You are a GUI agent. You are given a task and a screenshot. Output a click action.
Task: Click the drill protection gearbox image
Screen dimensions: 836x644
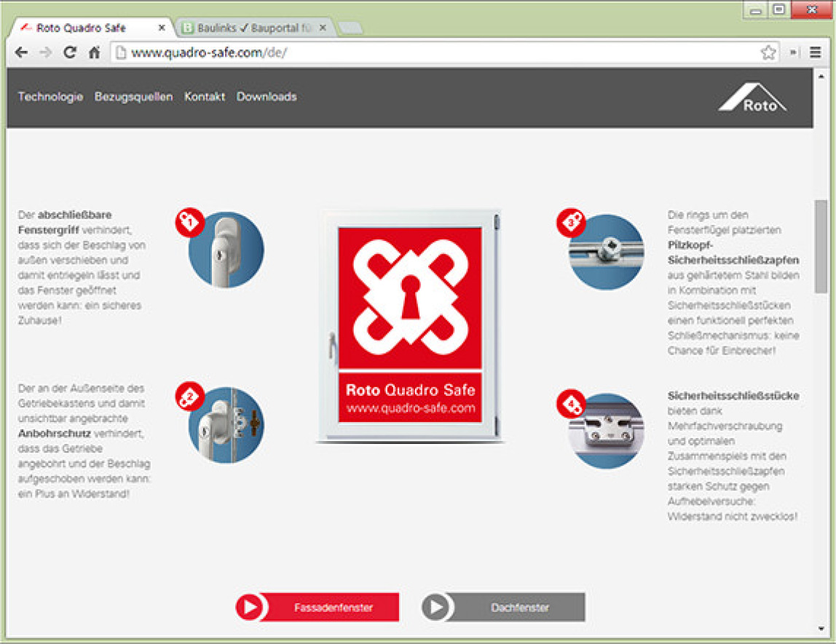click(x=226, y=425)
